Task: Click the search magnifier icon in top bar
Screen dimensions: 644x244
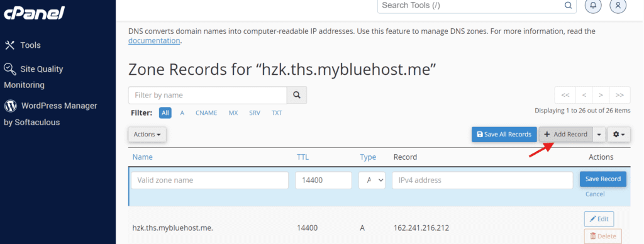Action: (x=568, y=6)
